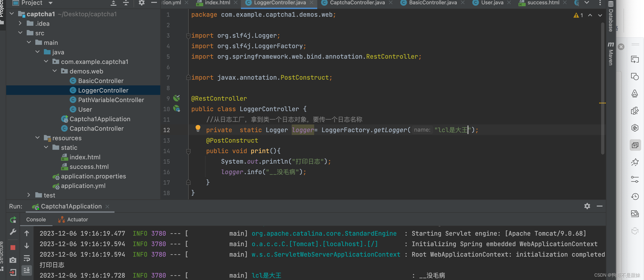Viewport: 644px width, 280px height.
Task: Open the Maven tool window
Action: 611,54
